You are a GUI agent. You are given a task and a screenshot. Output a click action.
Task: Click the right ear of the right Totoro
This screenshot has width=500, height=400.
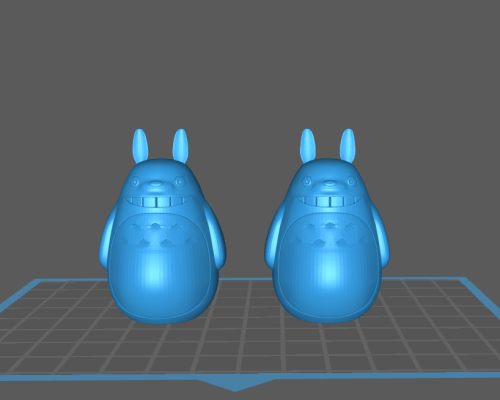pos(348,146)
